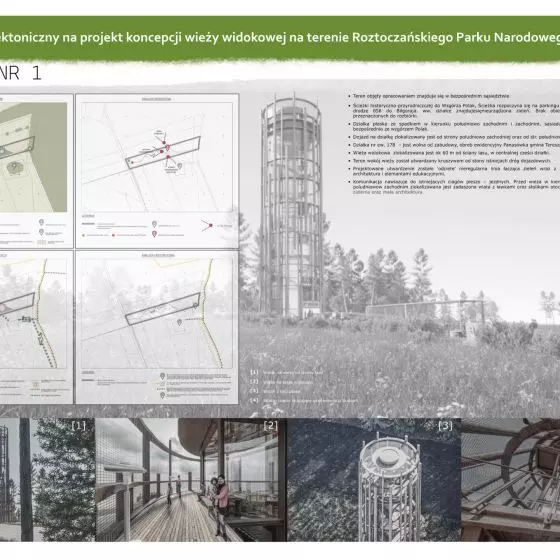Viewport: 560px width, 560px height.
Task: Open the observation deck interior thumbnail
Action: pos(191,480)
